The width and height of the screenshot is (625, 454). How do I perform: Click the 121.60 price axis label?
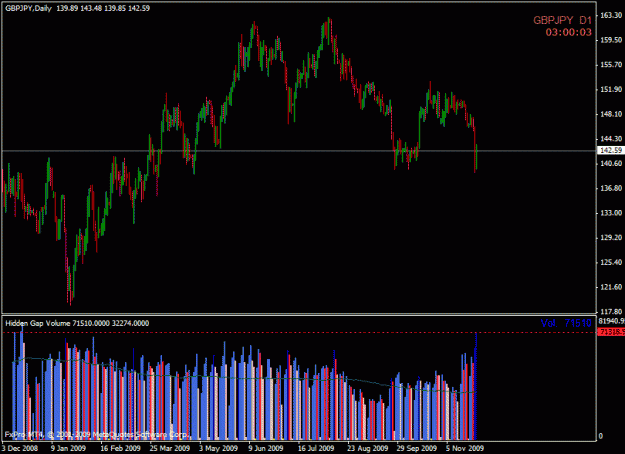pos(611,287)
